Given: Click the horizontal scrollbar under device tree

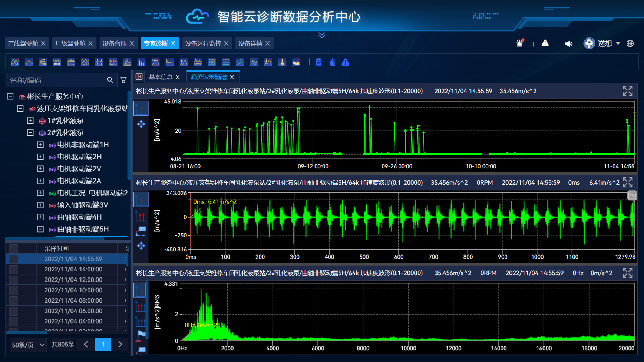Looking at the screenshot, I should click(55, 239).
